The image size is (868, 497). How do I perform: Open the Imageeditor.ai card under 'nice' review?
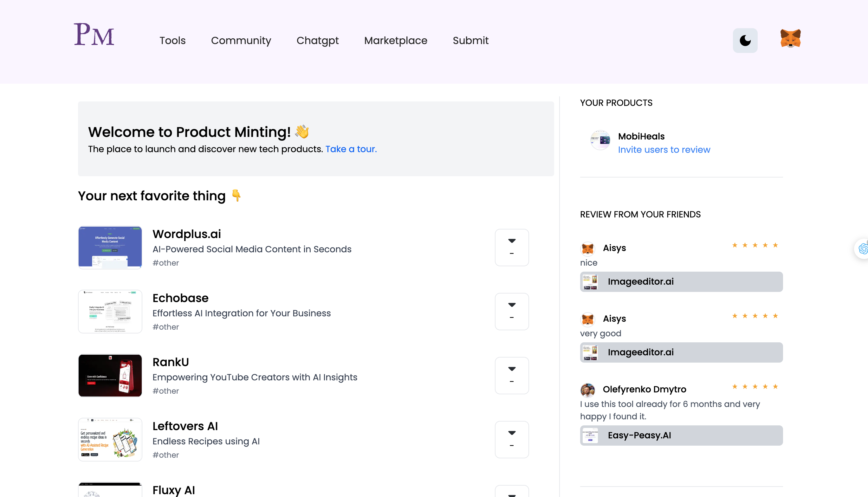[x=681, y=281]
